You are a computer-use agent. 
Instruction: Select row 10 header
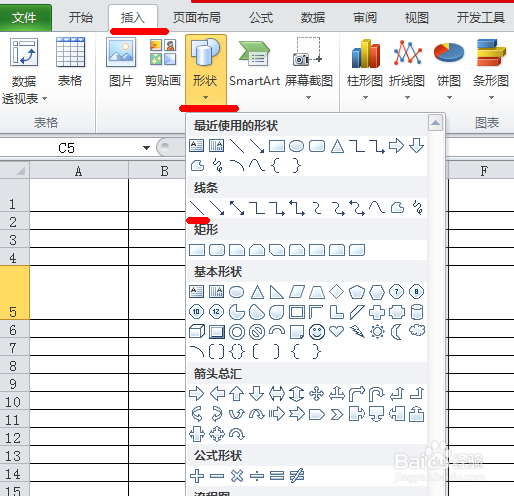click(x=14, y=400)
